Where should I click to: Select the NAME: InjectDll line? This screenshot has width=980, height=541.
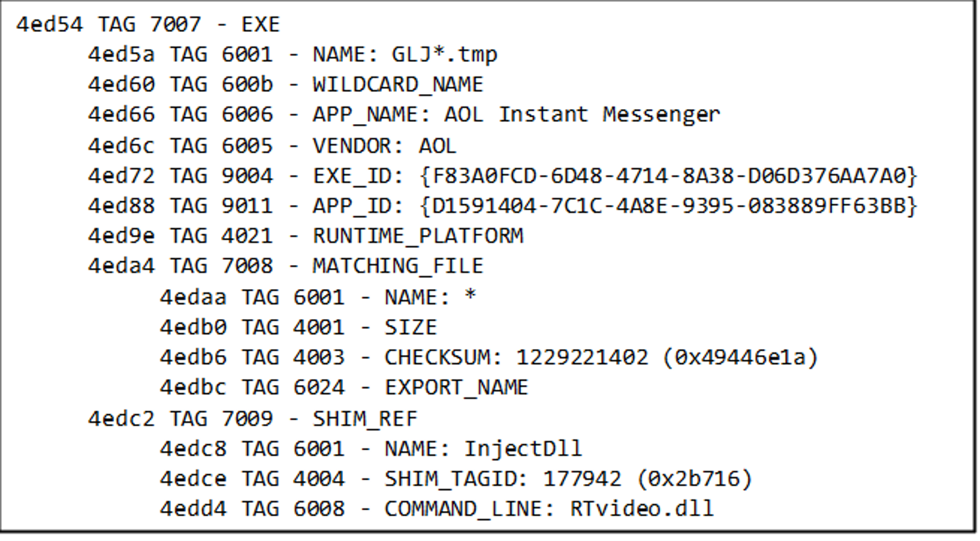pos(371,449)
